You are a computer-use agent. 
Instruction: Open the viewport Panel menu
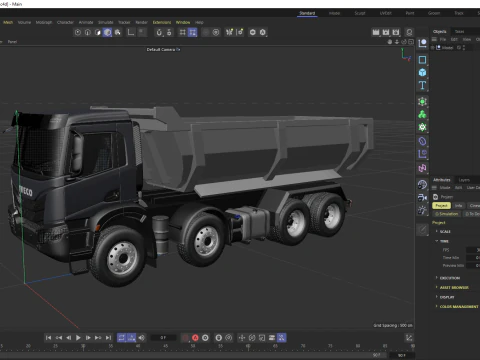coord(12,42)
